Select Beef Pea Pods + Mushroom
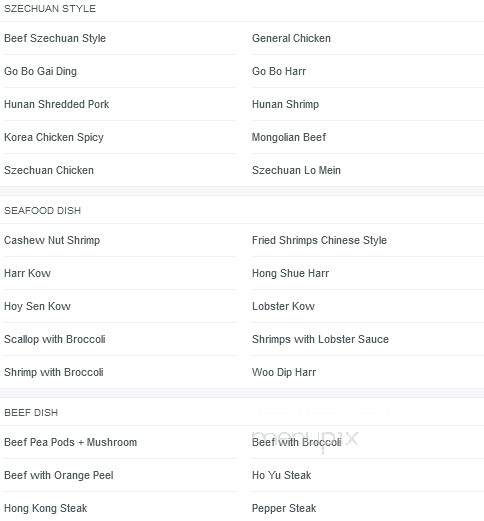The image size is (484, 521). (70, 442)
